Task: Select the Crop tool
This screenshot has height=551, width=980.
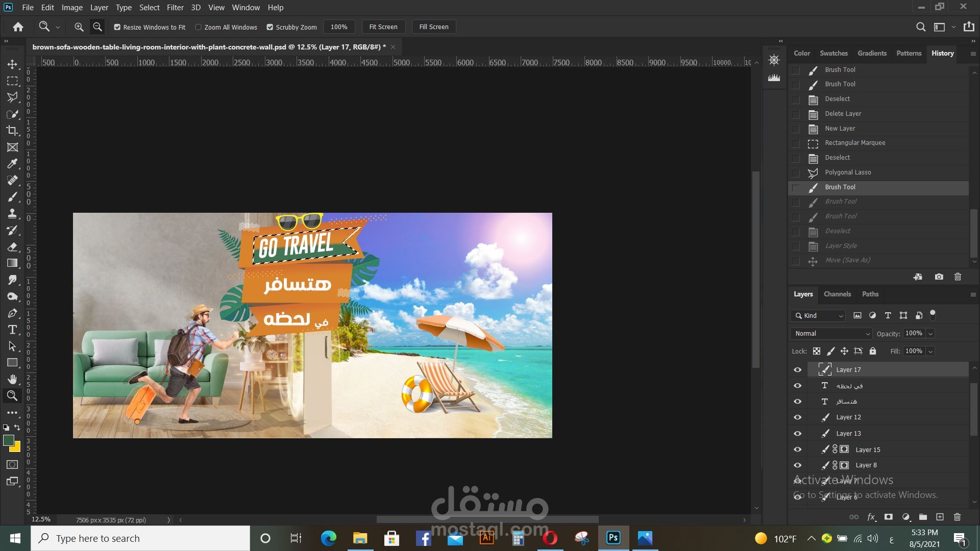Action: pos(12,131)
